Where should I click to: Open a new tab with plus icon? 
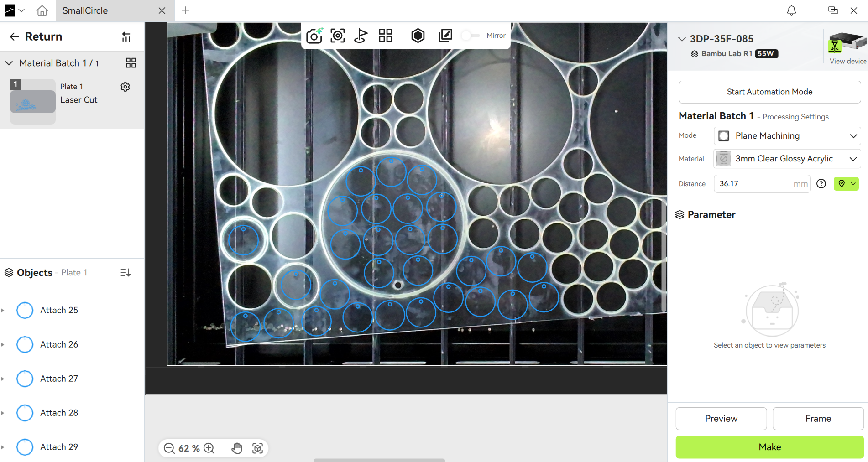[x=185, y=10]
